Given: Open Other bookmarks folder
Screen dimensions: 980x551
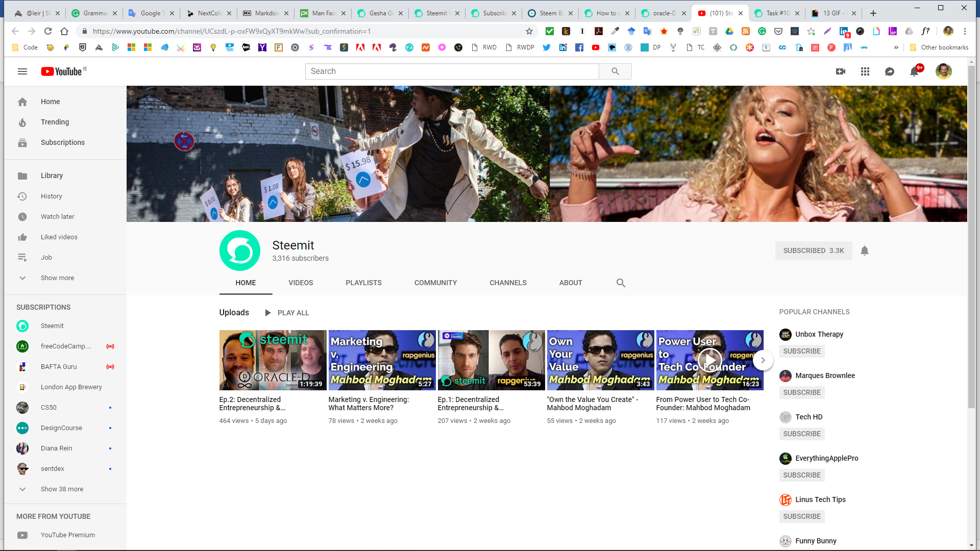Looking at the screenshot, I should (x=939, y=47).
